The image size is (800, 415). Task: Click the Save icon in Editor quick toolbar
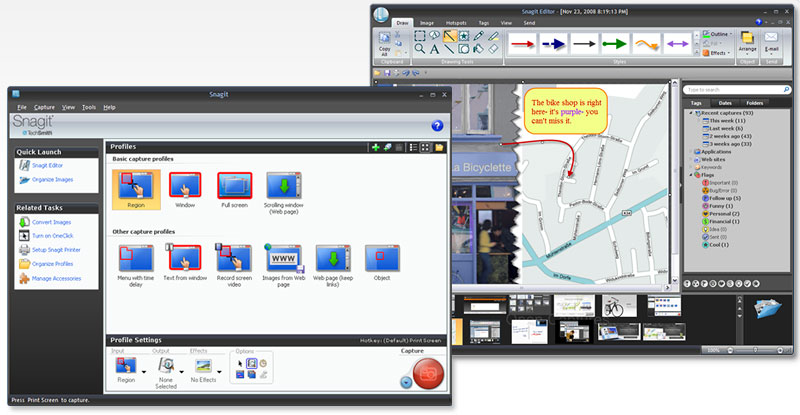[387, 73]
